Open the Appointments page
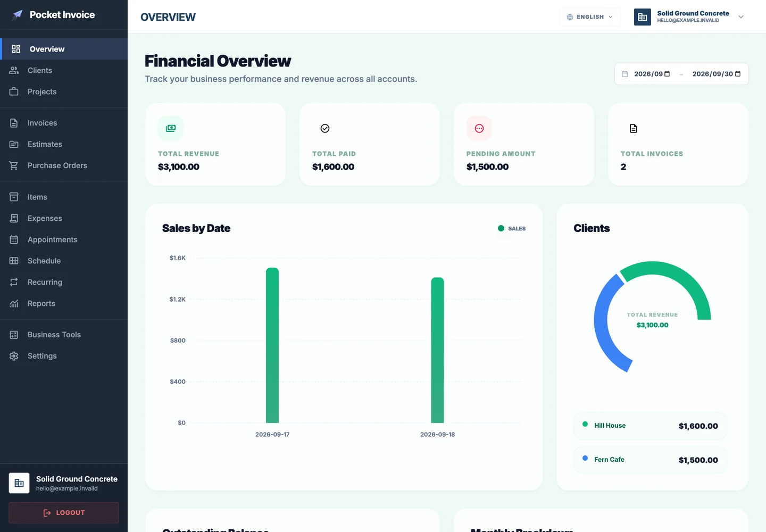The image size is (766, 532). tap(64, 239)
